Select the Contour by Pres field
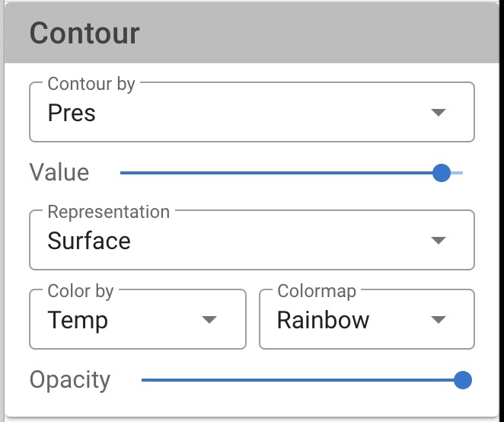Viewport: 504px width, 422px height. pyautogui.click(x=252, y=112)
